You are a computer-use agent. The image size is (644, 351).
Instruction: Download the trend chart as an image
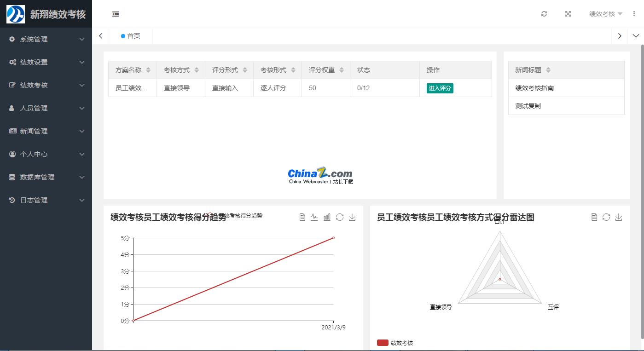point(352,217)
